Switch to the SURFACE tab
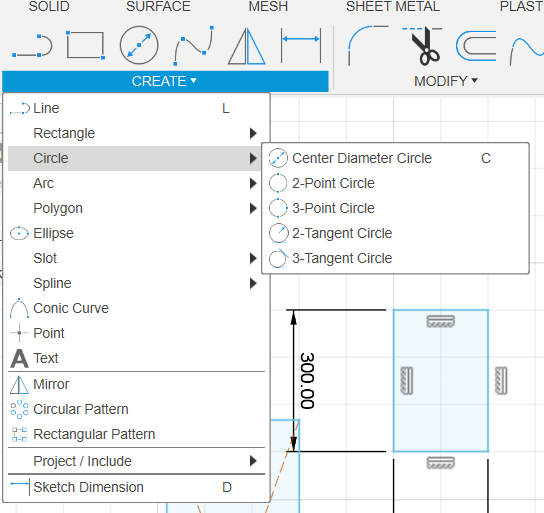Screen dimensions: 544x513 (x=158, y=6)
